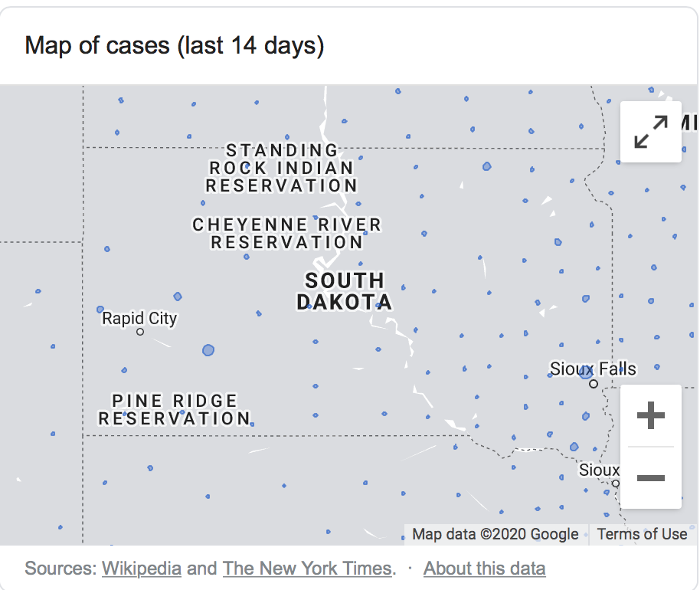Zoom in with the plus button
Viewport: 700px width, 590px height.
[x=650, y=416]
